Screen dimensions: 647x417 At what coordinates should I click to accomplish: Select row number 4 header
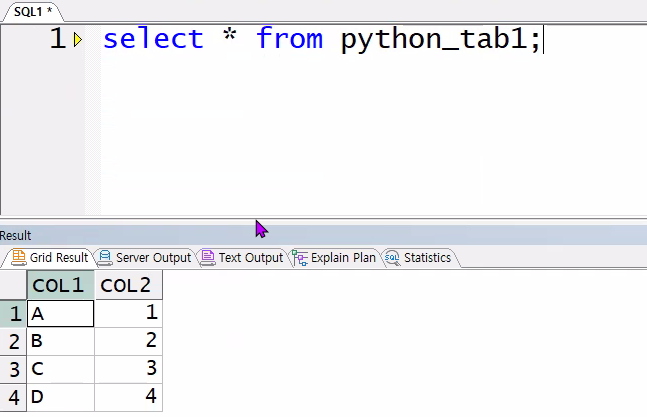(13, 397)
